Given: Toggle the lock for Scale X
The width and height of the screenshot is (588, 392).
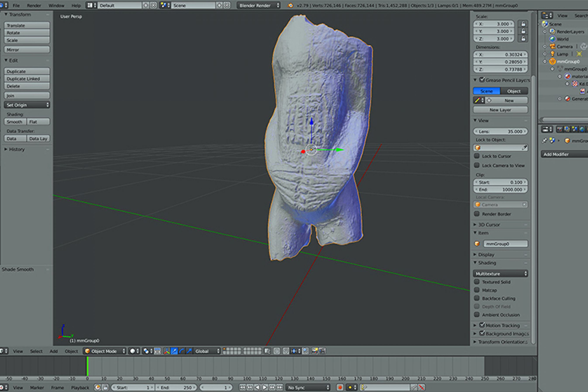Looking at the screenshot, I should point(523,24).
